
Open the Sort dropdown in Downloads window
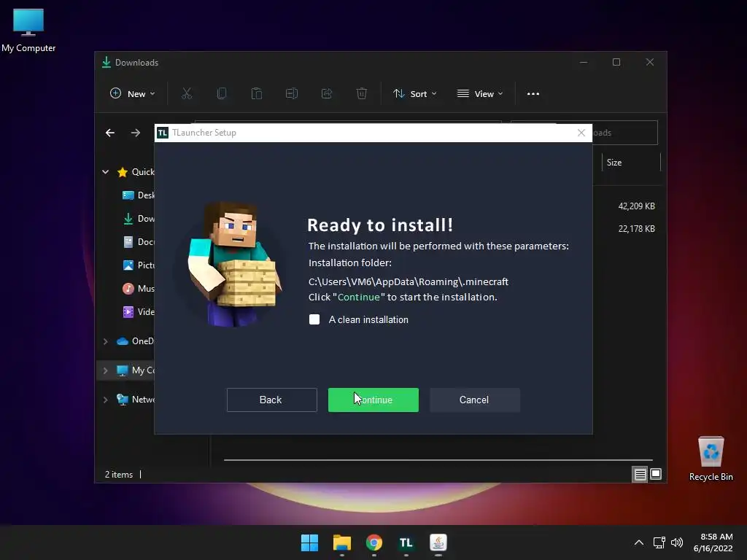coord(414,94)
